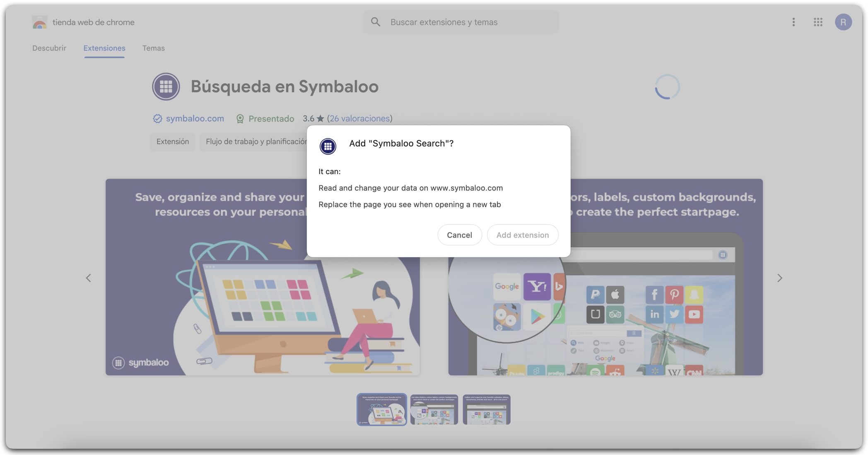Image resolution: width=868 pixels, height=455 pixels.
Task: Click the Symbaloo icon in the dialog
Action: [x=328, y=146]
